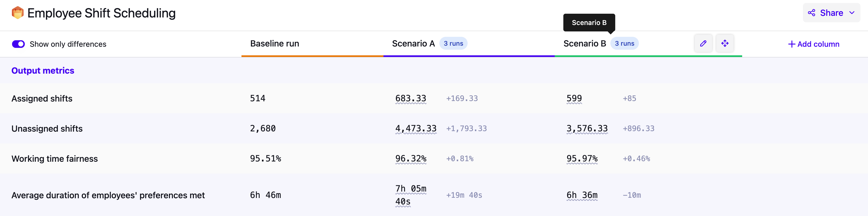This screenshot has height=216, width=868.
Task: Click Scenario B preferences duration 6h 36m
Action: pos(582,195)
